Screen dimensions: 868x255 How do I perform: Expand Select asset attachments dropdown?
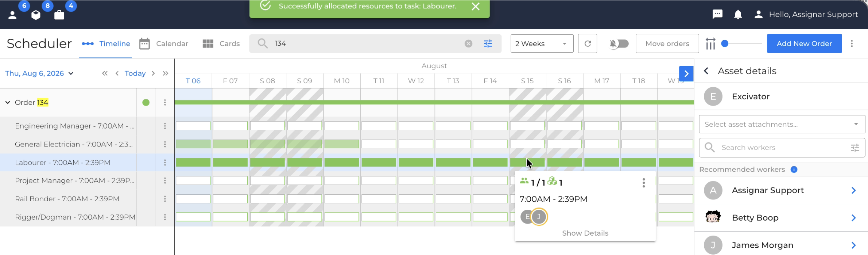click(x=782, y=124)
